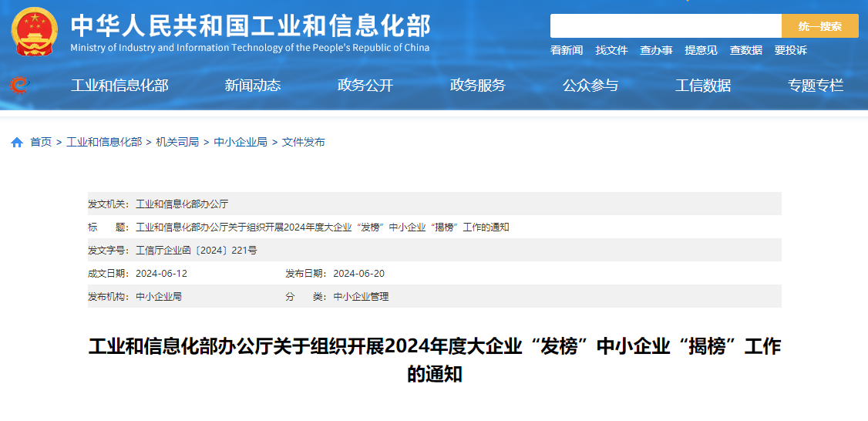The width and height of the screenshot is (868, 421).
Task: Select 工业和信息化部 in the main navigation
Action: click(x=119, y=86)
